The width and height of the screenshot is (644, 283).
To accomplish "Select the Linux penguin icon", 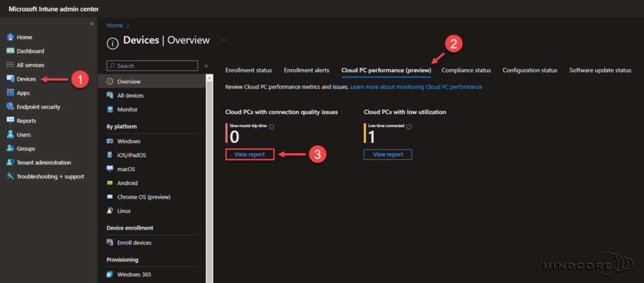I will click(x=109, y=211).
